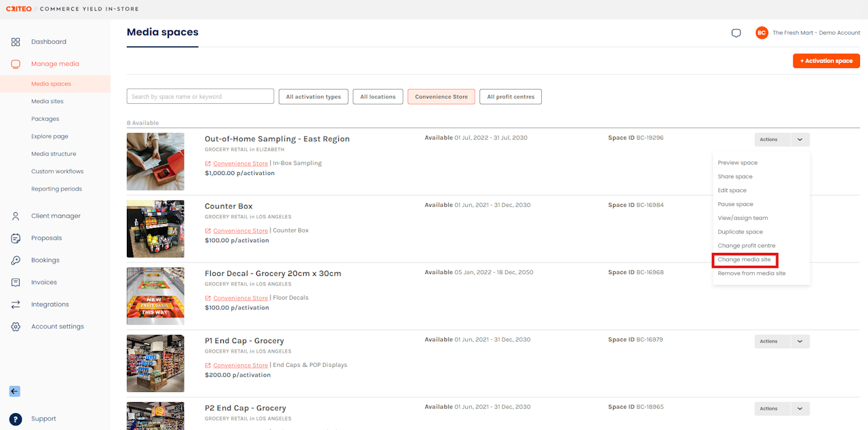
Task: Select Media sites in sidebar
Action: coord(47,102)
